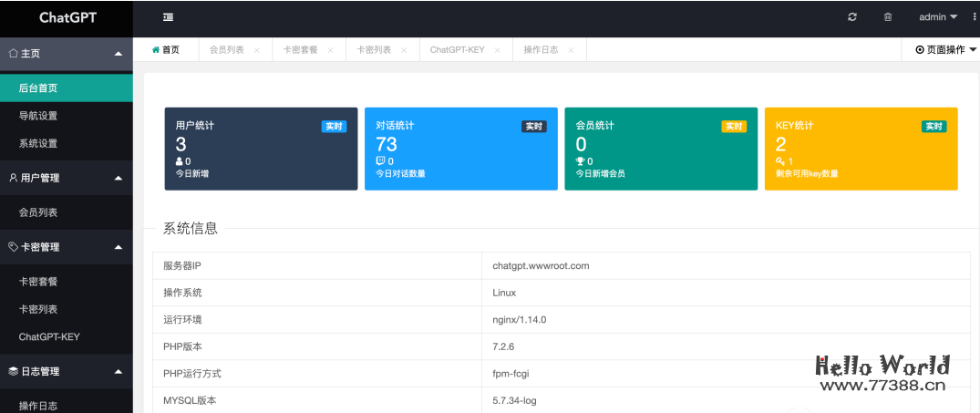Image resolution: width=980 pixels, height=413 pixels.
Task: Click the 会员统计 card
Action: (x=661, y=149)
